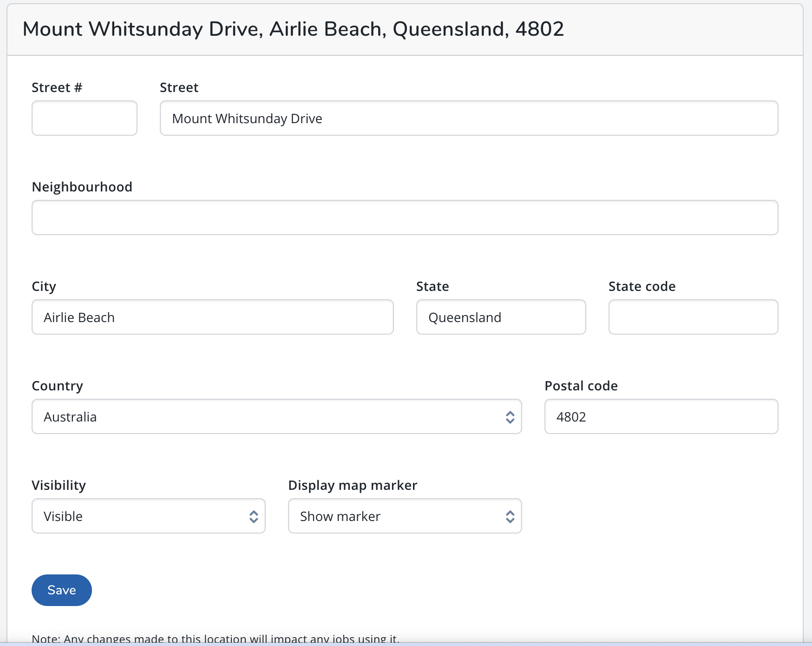
Task: Click the address heading at the top
Action: click(293, 29)
